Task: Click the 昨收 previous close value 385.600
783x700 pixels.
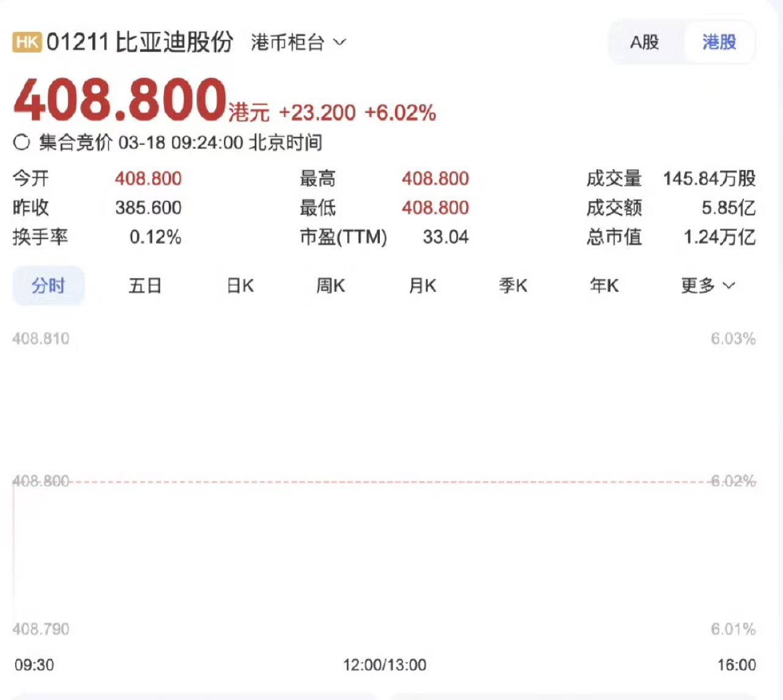Action: click(147, 208)
